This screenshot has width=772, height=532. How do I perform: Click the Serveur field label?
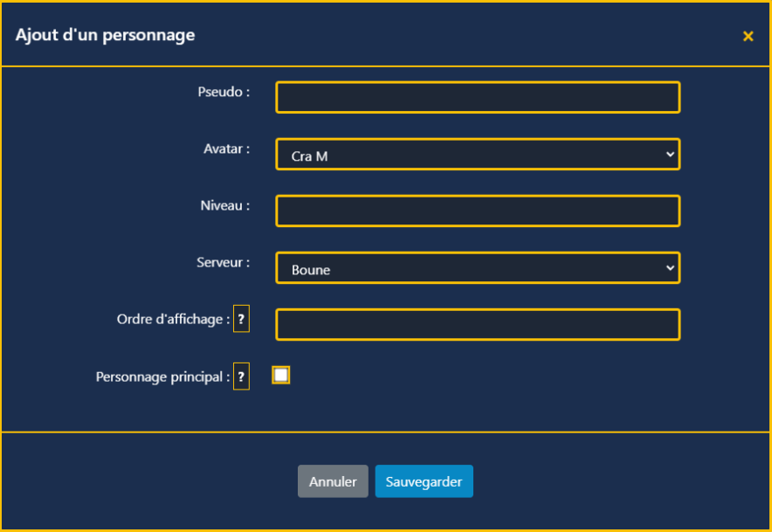(223, 262)
